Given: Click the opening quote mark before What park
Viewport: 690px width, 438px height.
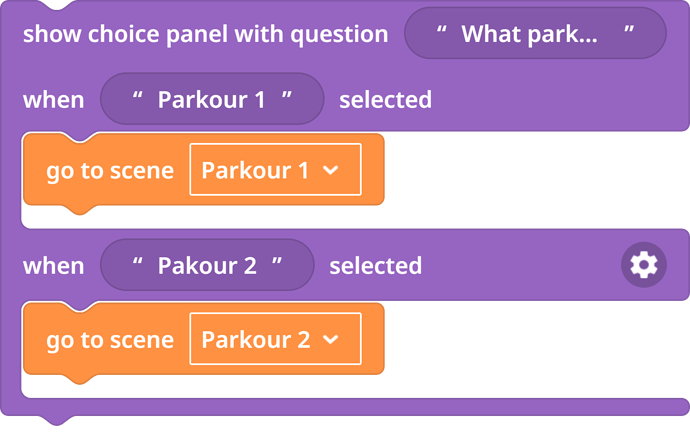Looking at the screenshot, I should [442, 30].
